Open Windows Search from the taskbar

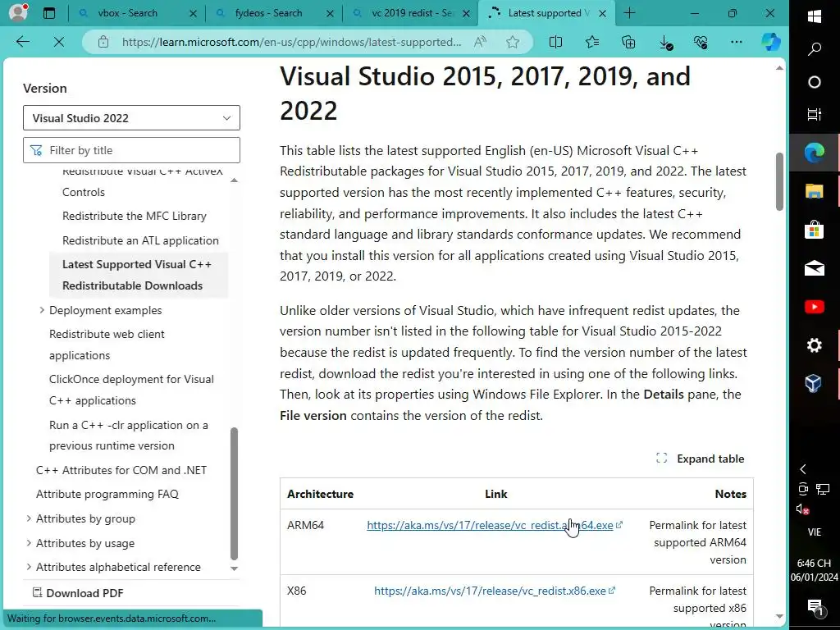(815, 49)
